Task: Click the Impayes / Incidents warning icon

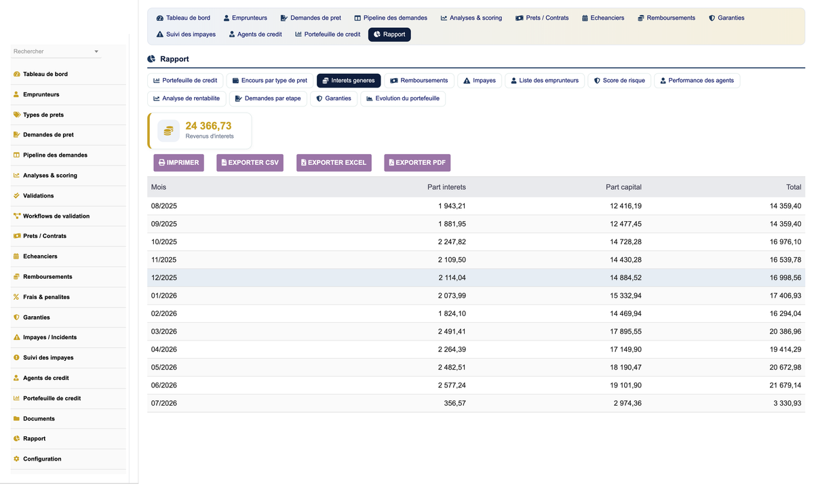Action: pos(16,337)
